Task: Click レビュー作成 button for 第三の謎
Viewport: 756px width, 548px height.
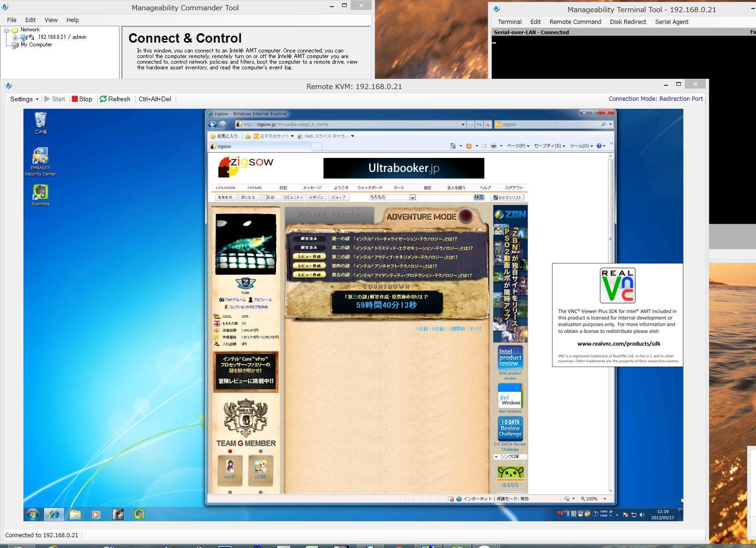Action: 309,257
